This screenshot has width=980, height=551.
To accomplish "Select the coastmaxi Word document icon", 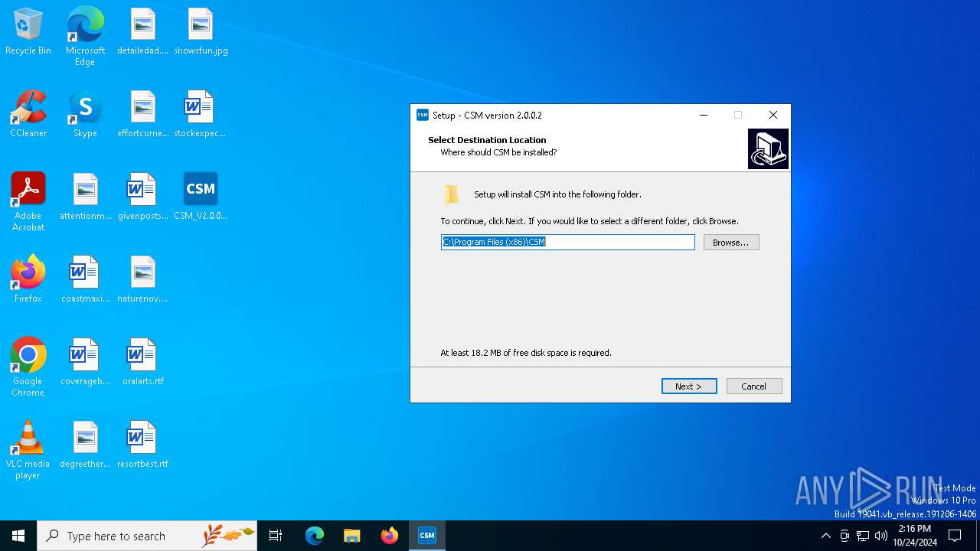I will click(85, 280).
